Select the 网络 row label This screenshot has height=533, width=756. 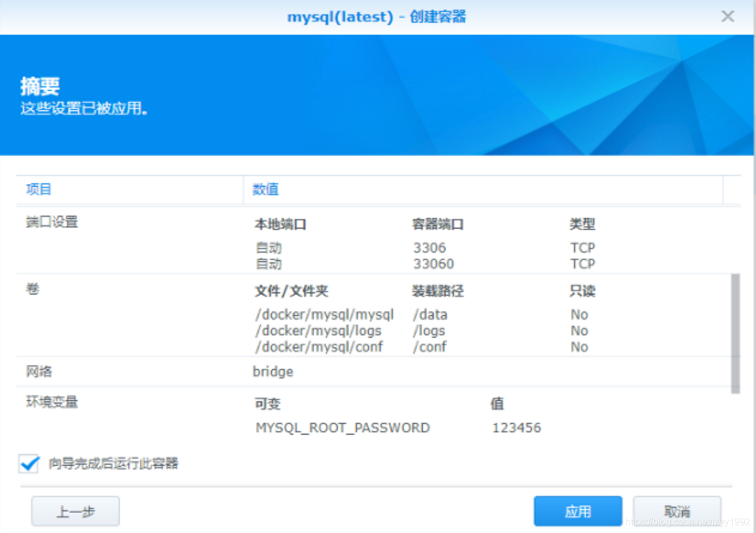[39, 372]
